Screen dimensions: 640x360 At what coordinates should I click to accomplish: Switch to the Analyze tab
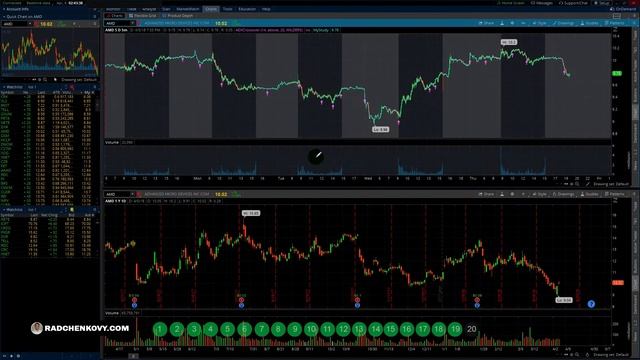(149, 9)
